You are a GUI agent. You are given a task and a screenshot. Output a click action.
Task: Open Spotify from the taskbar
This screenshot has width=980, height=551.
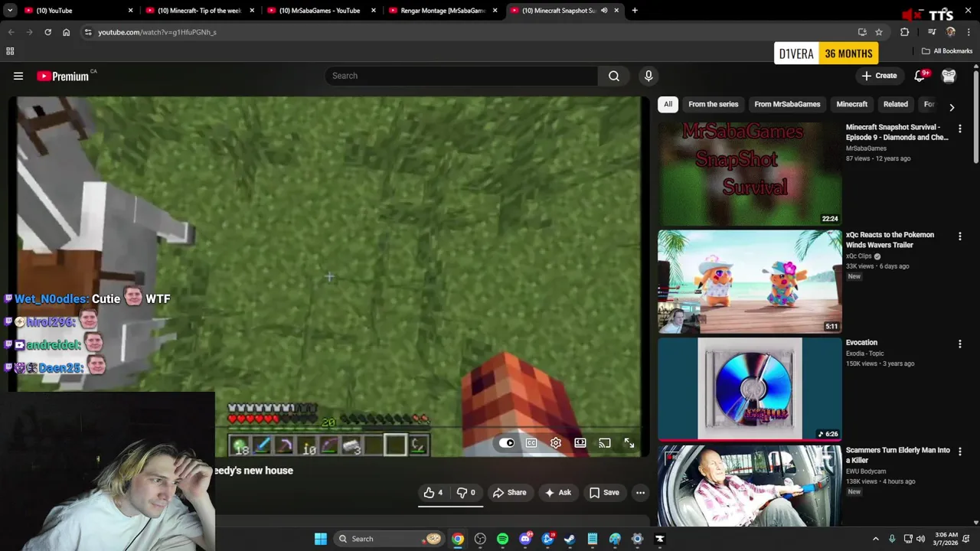pos(502,539)
